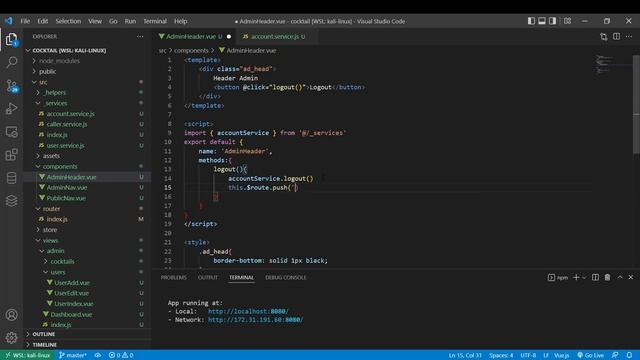Close the terminal panel
The image size is (640, 360).
[631, 277]
